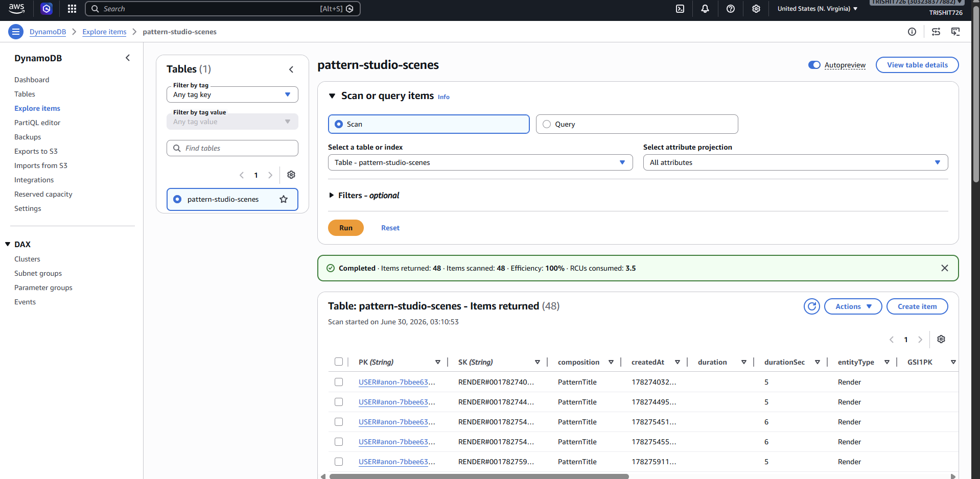This screenshot has height=479, width=980.
Task: Follow the Explore items breadcrumb link
Action: coord(104,32)
